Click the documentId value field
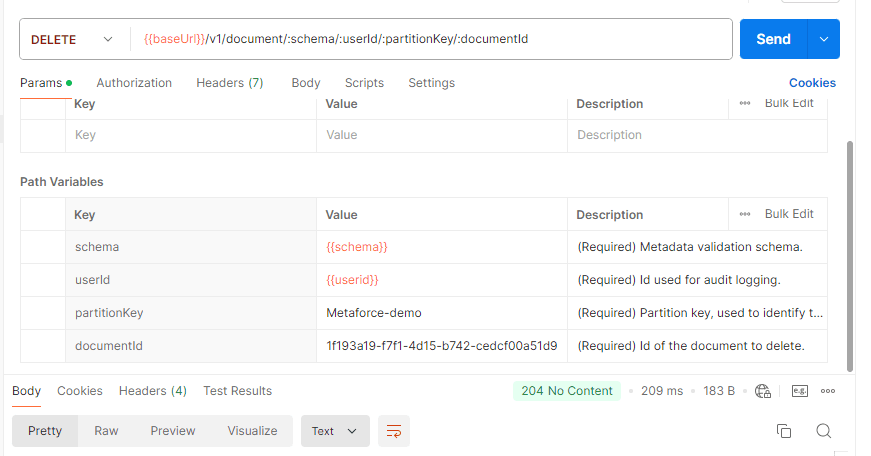The width and height of the screenshot is (871, 456). [441, 346]
